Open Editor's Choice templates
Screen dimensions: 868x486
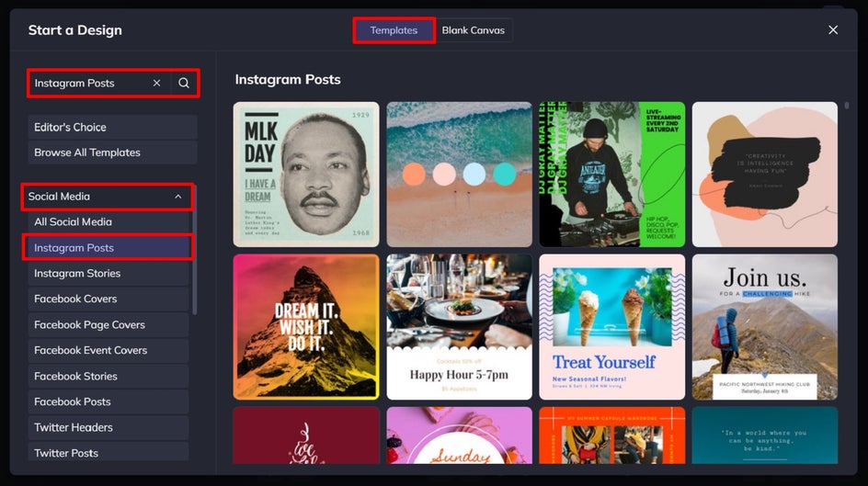(112, 127)
